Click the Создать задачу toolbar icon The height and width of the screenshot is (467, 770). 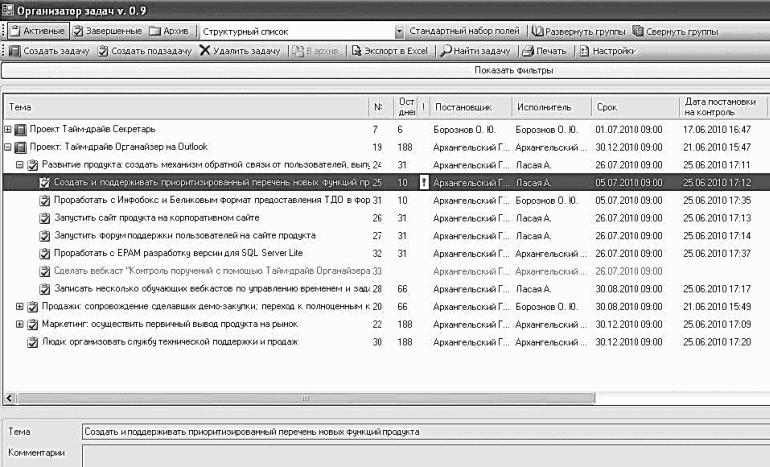coord(15,51)
